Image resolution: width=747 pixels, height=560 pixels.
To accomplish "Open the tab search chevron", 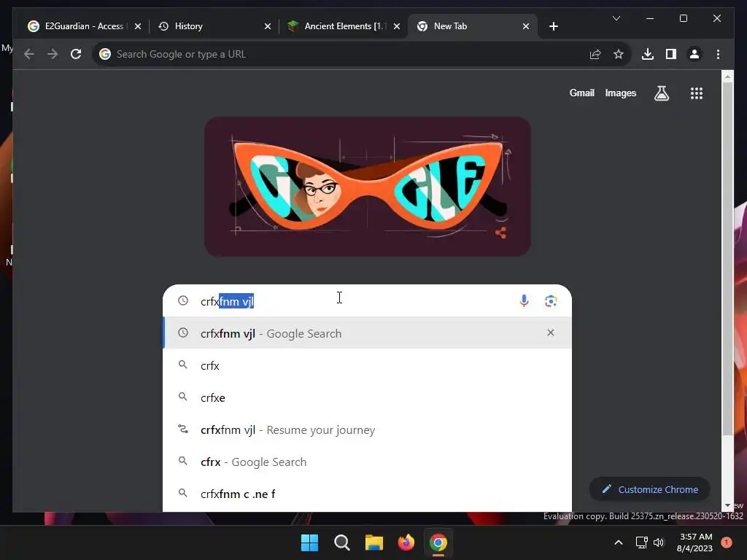I will click(x=616, y=18).
